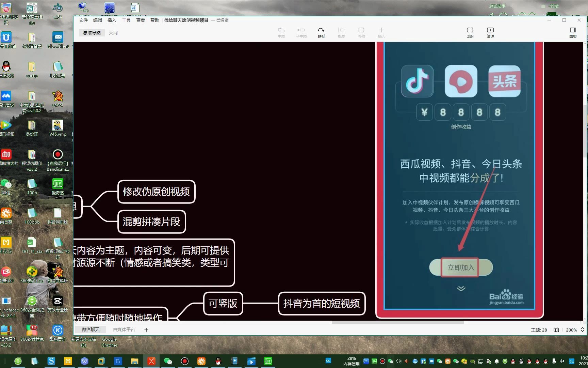Open 向日葵 desktop shortcut

click(x=6, y=216)
